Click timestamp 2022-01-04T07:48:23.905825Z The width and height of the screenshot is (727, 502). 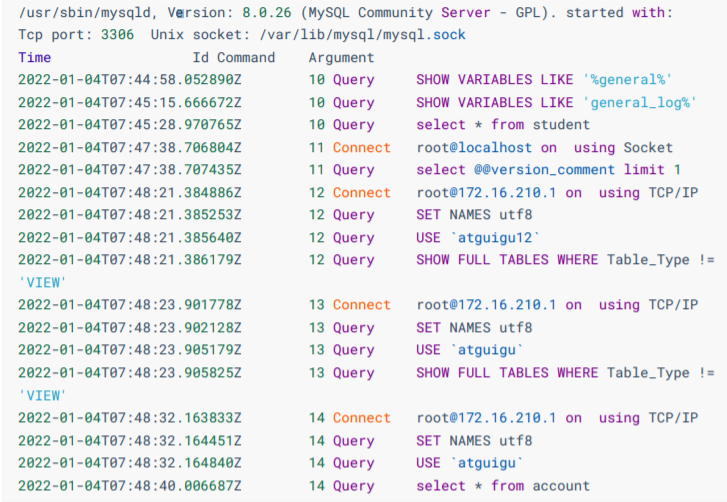coord(130,373)
